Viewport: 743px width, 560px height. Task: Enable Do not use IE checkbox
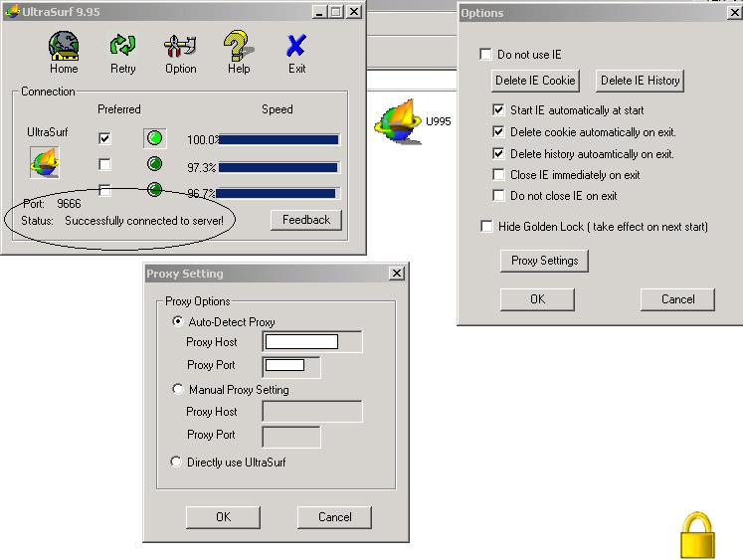coord(485,54)
